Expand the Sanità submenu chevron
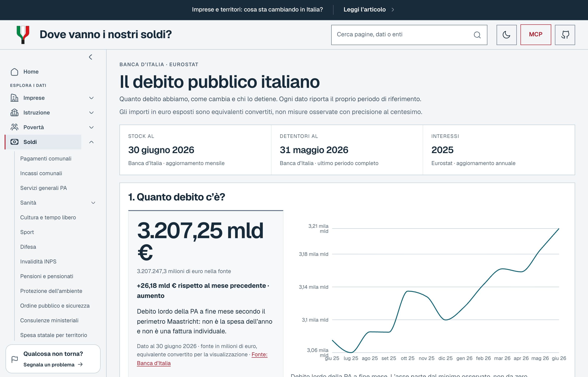Screen dimensions: 588x377 coord(93,203)
